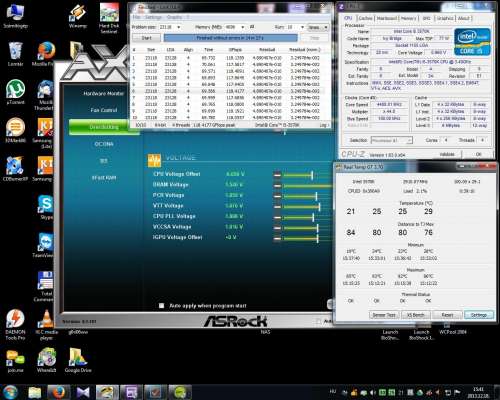Viewport: 500px width, 400px height.
Task: Open the File menu in LinX
Action: point(136,17)
